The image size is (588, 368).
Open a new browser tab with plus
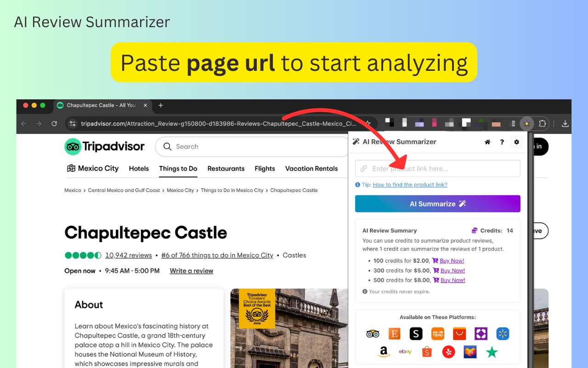(x=161, y=105)
